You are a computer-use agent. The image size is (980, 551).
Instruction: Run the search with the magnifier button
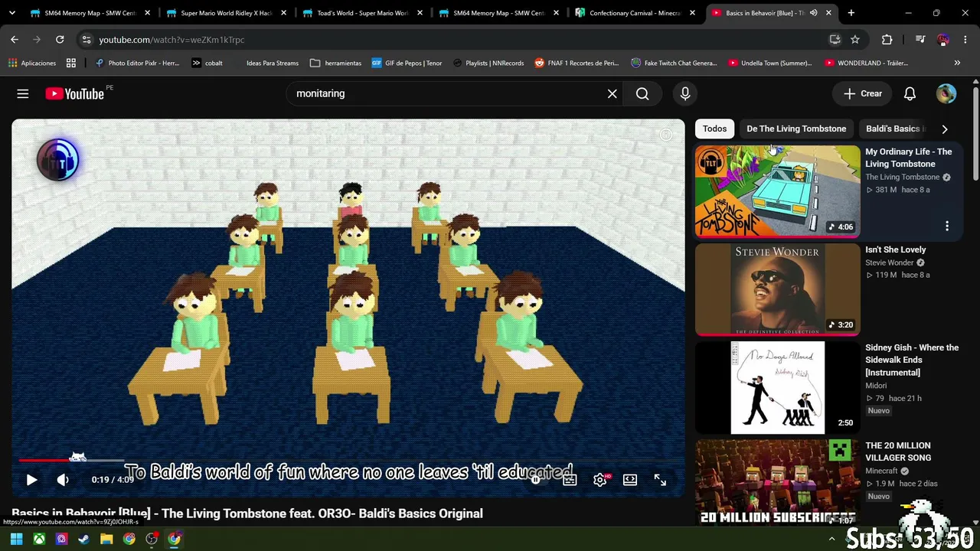click(x=642, y=93)
